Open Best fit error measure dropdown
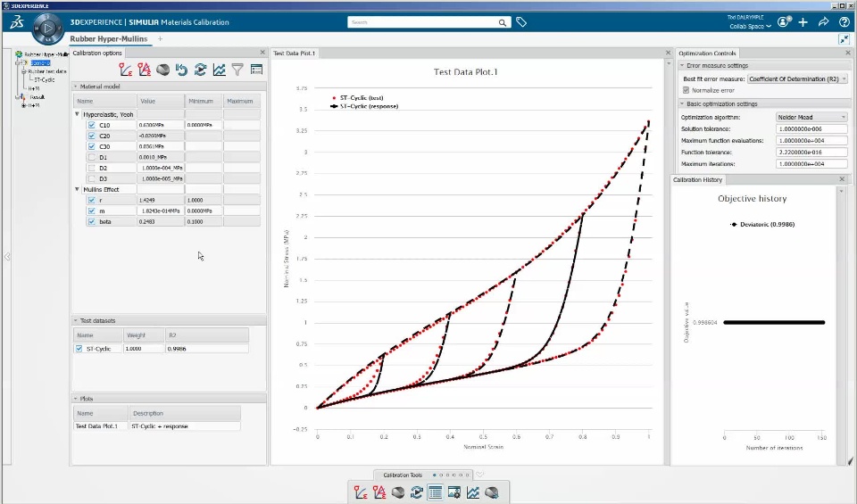Screen dimensions: 857x504 [797, 78]
